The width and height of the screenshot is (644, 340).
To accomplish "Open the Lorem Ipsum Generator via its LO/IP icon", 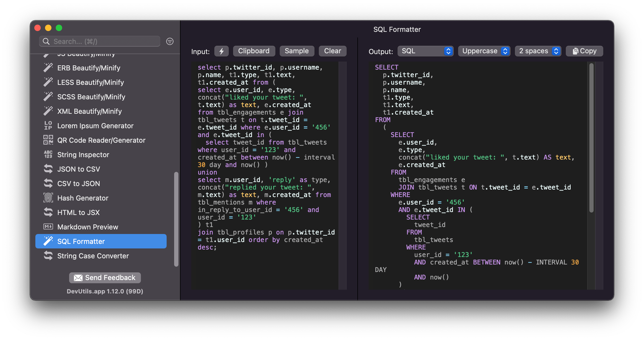I will click(48, 126).
